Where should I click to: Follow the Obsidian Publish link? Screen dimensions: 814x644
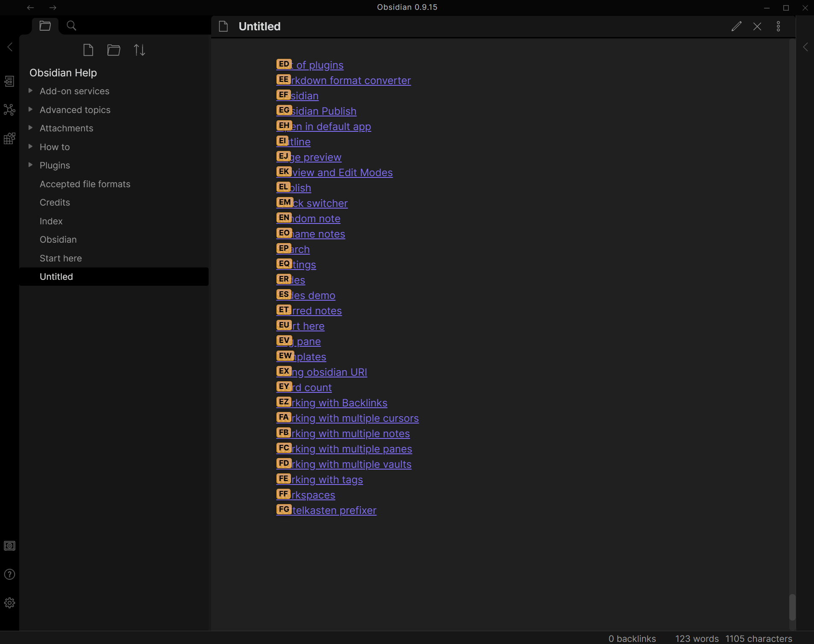[316, 111]
